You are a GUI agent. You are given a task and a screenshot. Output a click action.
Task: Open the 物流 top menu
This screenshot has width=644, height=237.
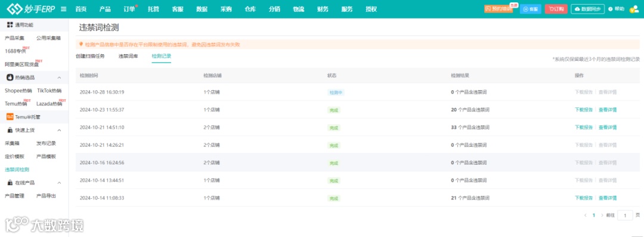point(299,9)
